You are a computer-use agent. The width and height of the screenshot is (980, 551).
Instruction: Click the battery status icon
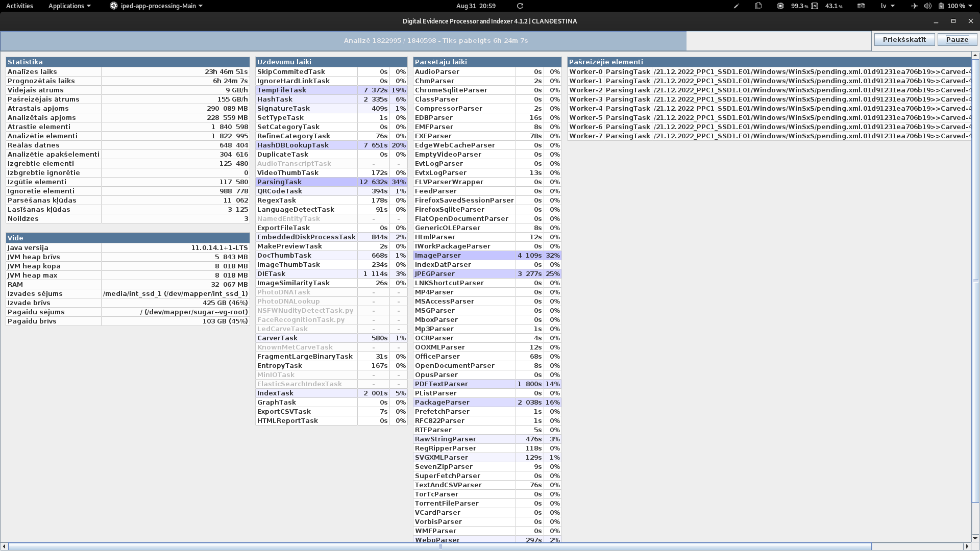click(x=941, y=6)
